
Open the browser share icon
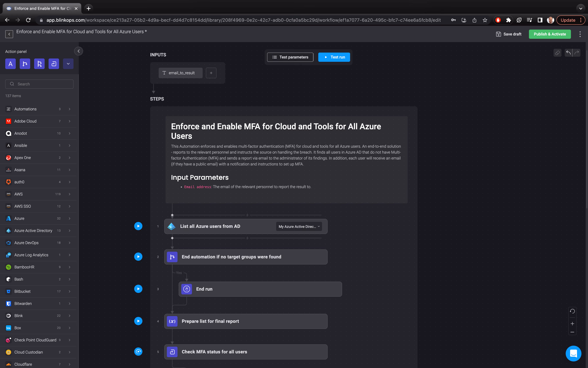point(474,20)
